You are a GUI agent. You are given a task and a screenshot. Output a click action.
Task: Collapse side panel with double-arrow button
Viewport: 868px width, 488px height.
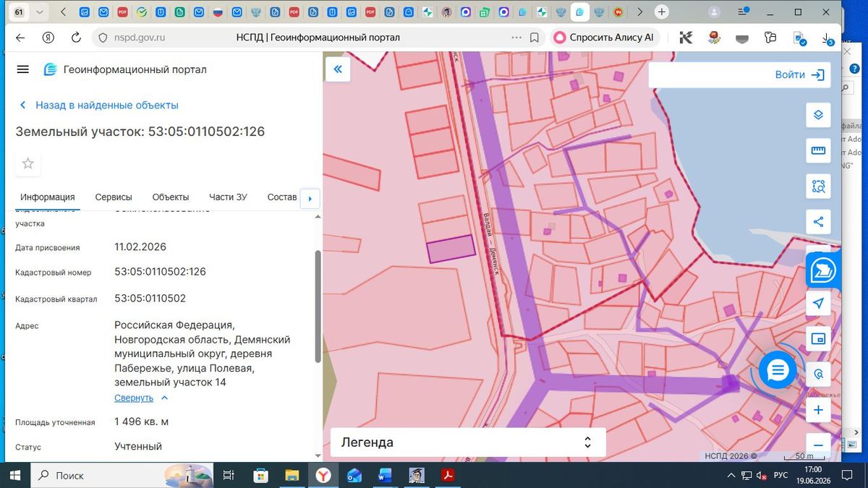click(337, 69)
